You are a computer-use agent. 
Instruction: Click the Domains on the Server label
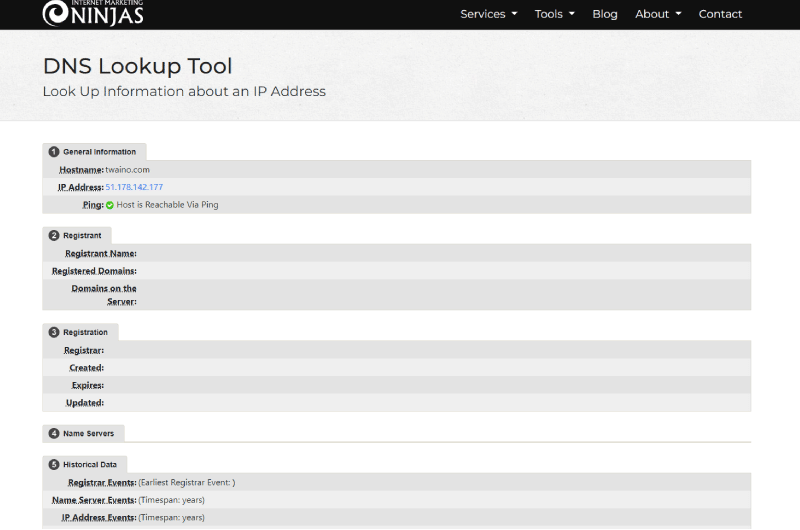point(104,295)
